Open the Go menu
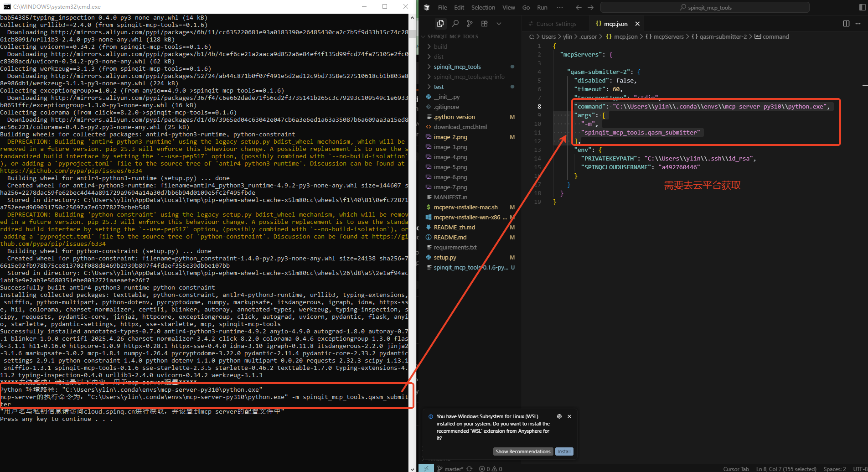This screenshot has height=472, width=868. pos(526,7)
